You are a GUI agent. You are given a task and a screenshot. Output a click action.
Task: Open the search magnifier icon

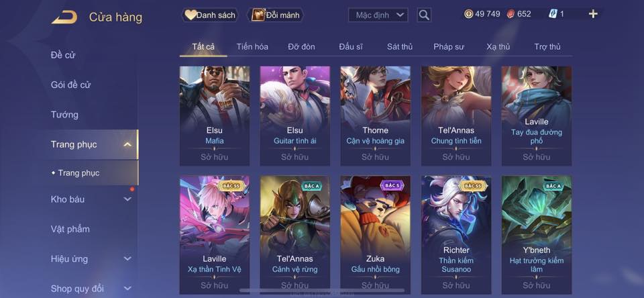coord(424,15)
